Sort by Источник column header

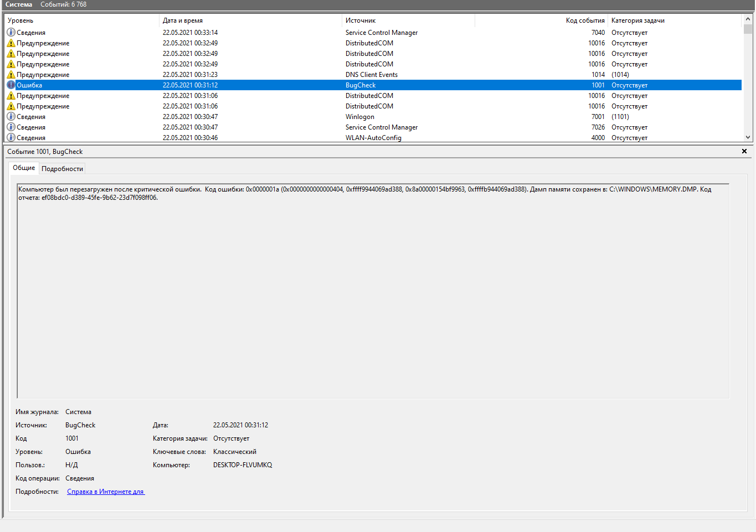coord(408,20)
